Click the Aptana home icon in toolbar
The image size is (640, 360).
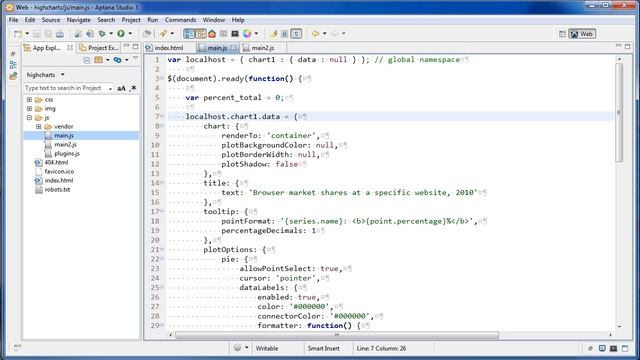(212, 34)
